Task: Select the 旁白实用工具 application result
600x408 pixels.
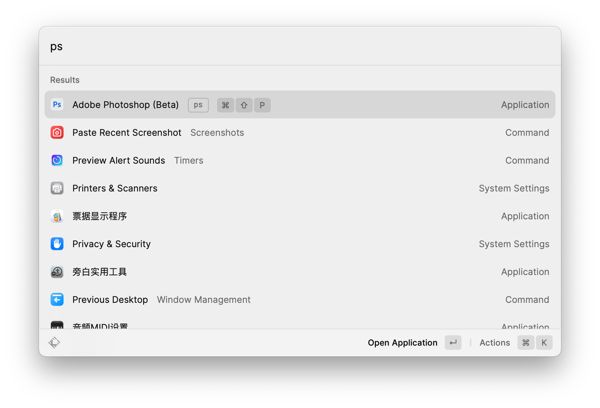Action: point(300,272)
